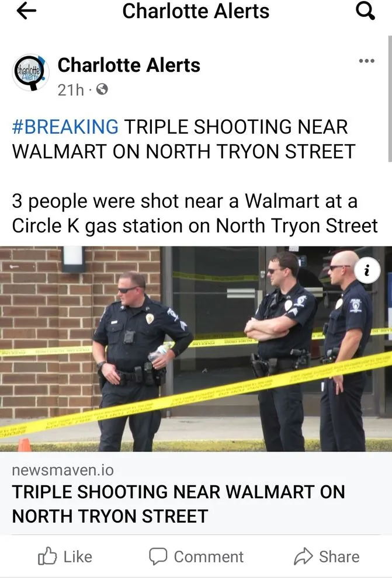Tap the Like button label
Screen dimensions: 392x584
pyautogui.click(x=78, y=557)
